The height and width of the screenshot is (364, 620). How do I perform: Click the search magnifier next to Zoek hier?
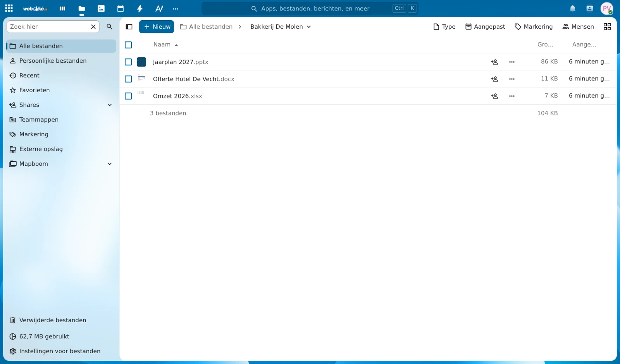click(x=110, y=27)
